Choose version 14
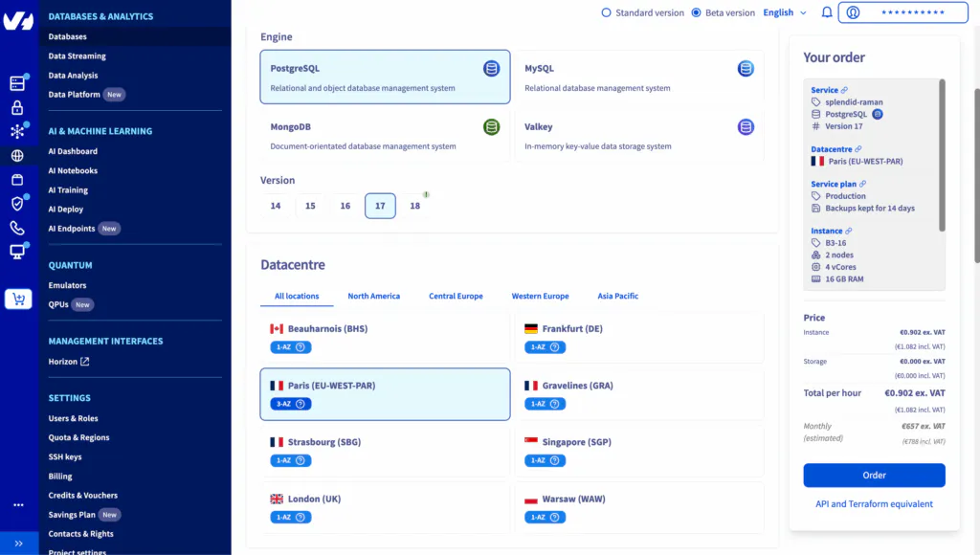This screenshot has height=555, width=980. coord(276,206)
